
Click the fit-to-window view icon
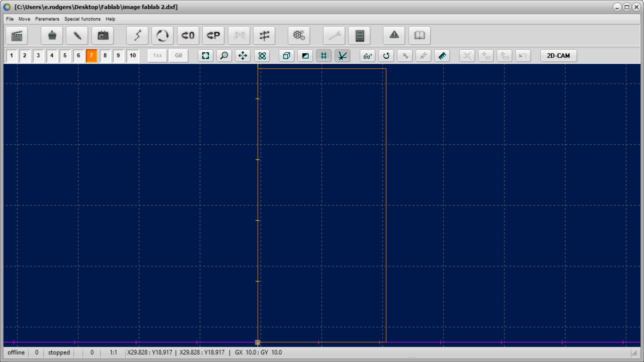(205, 56)
